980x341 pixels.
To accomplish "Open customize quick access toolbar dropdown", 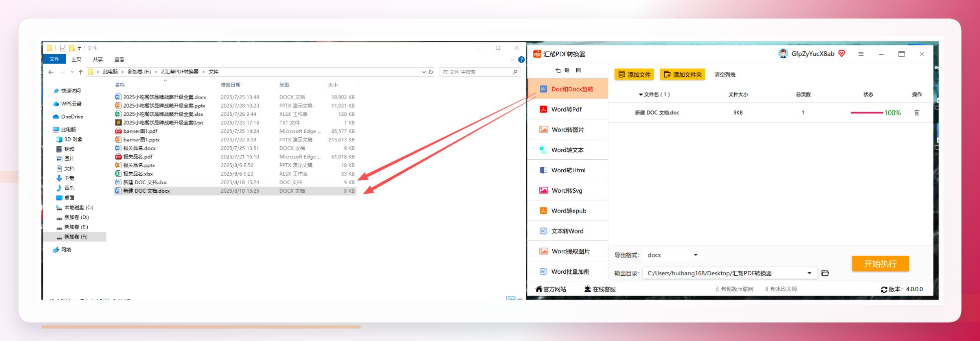I will coord(79,48).
